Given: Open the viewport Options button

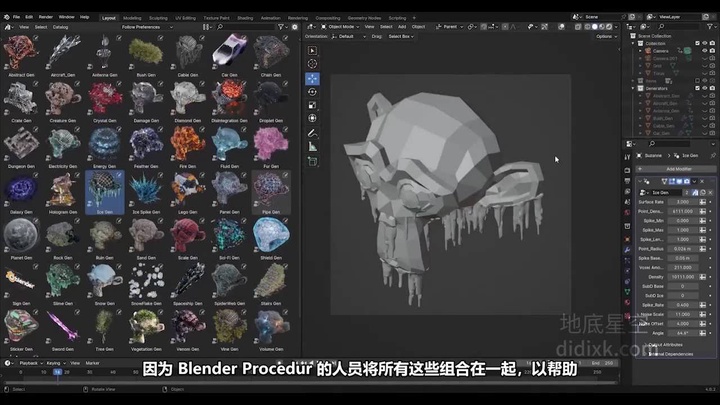Looking at the screenshot, I should click(x=605, y=36).
